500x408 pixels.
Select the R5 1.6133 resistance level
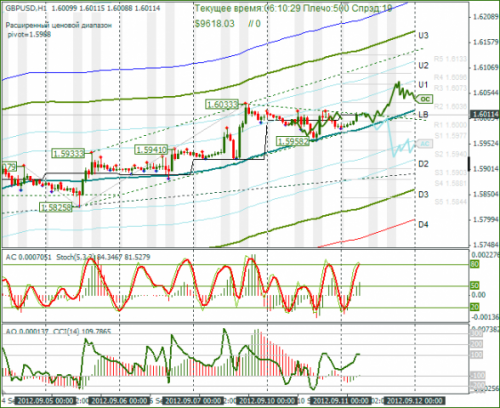450,59
